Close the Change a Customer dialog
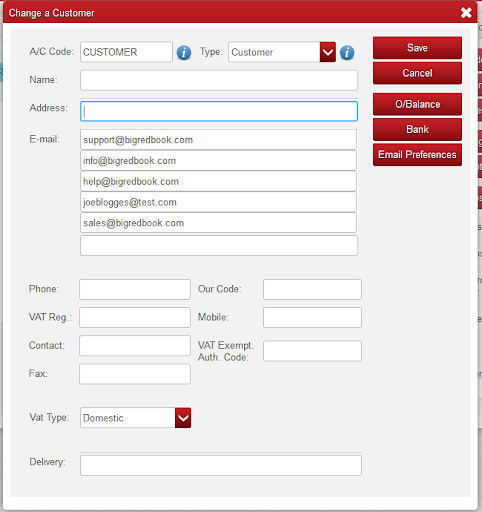The image size is (482, 512). click(466, 13)
